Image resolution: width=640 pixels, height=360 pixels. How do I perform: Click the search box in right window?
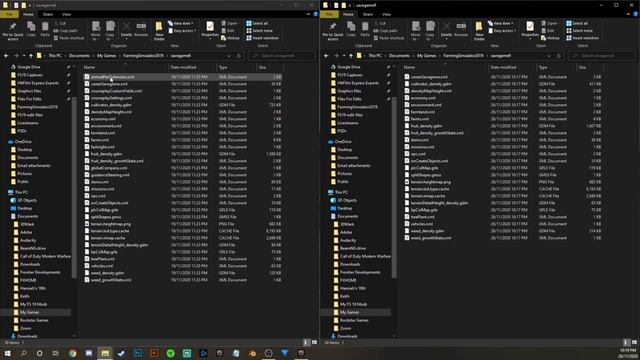click(602, 56)
